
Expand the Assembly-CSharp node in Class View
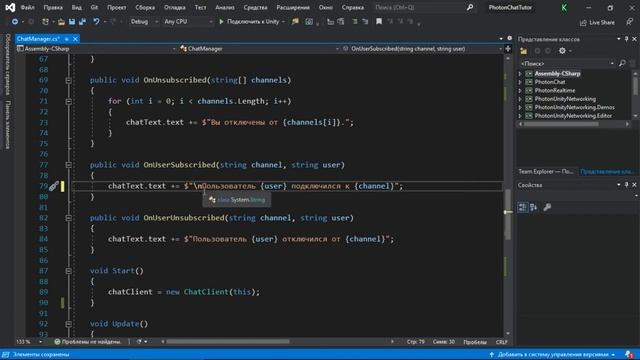pos(520,74)
